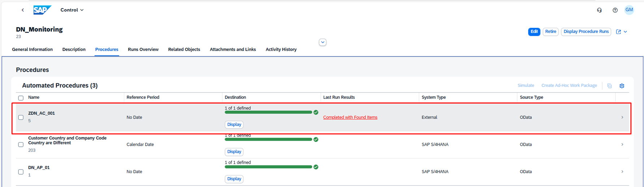Open the help question mark icon

click(x=615, y=10)
